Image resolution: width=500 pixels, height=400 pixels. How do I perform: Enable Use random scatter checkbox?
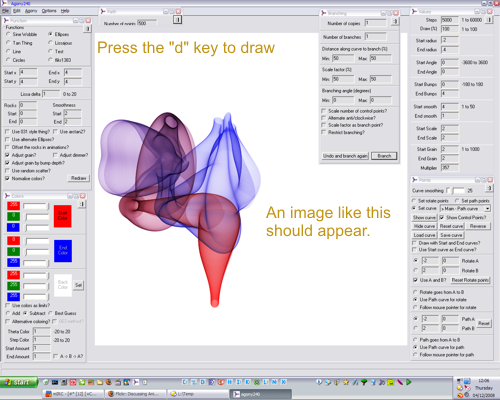coord(7,171)
